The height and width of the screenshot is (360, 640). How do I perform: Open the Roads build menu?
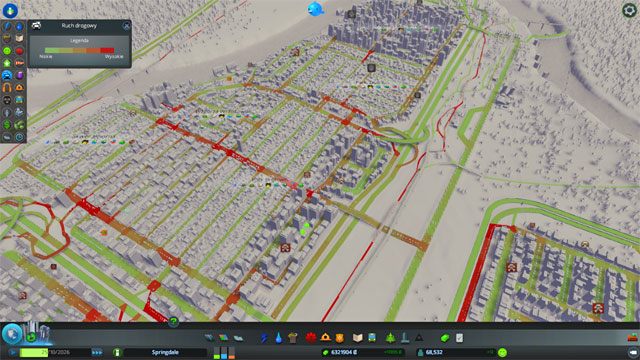(209, 338)
